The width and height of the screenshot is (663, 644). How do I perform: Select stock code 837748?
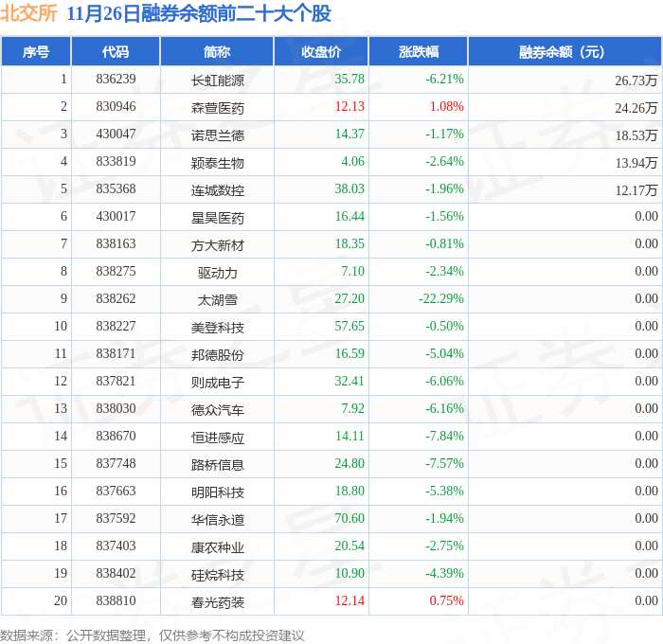pyautogui.click(x=116, y=464)
